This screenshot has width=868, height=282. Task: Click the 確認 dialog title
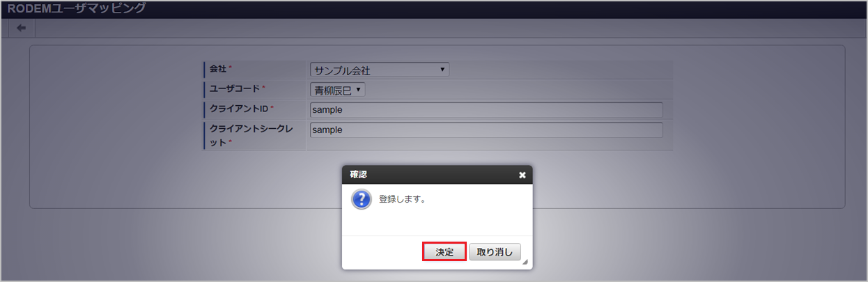pos(358,175)
